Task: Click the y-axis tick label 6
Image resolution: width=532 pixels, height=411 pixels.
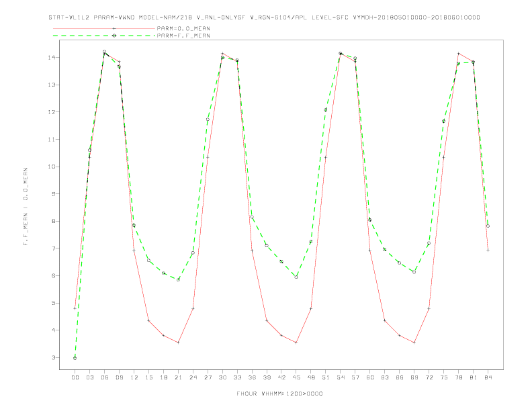Action: [53, 276]
